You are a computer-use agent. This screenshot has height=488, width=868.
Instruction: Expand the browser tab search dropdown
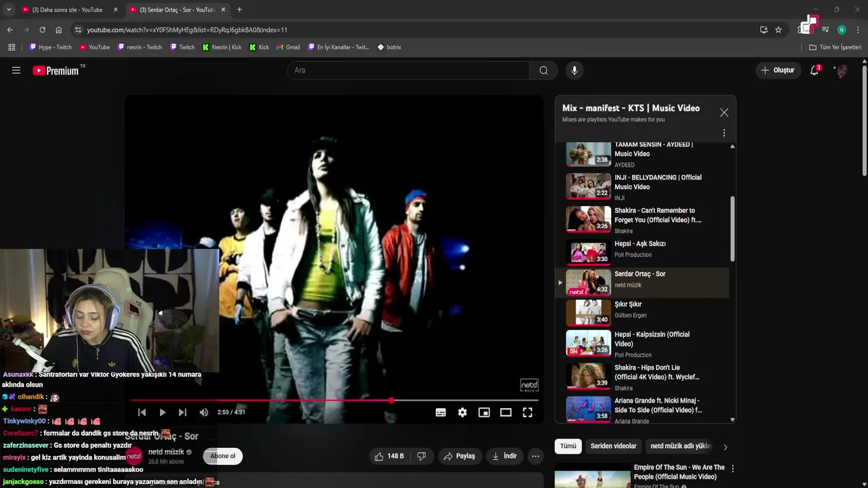[x=9, y=10]
